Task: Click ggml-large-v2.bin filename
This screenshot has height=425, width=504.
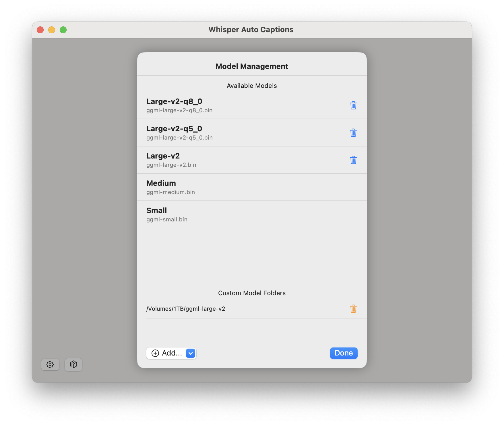Action: pyautogui.click(x=171, y=165)
